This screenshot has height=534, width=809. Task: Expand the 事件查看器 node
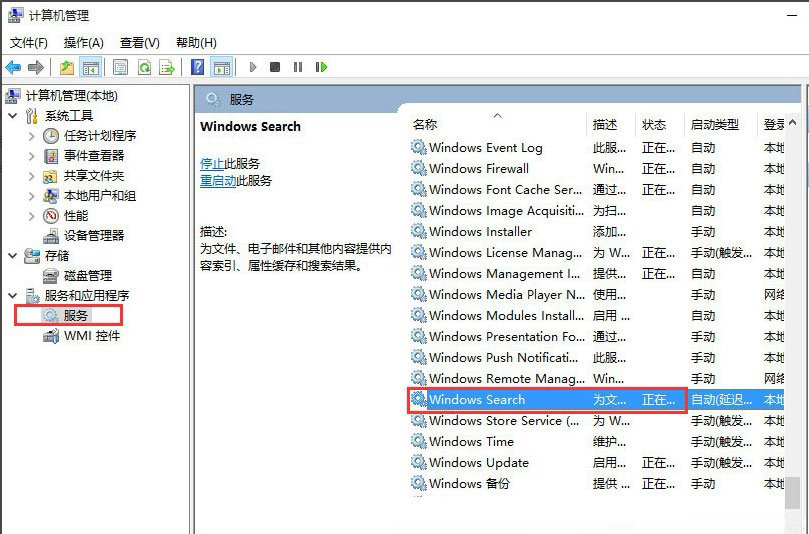(31, 156)
